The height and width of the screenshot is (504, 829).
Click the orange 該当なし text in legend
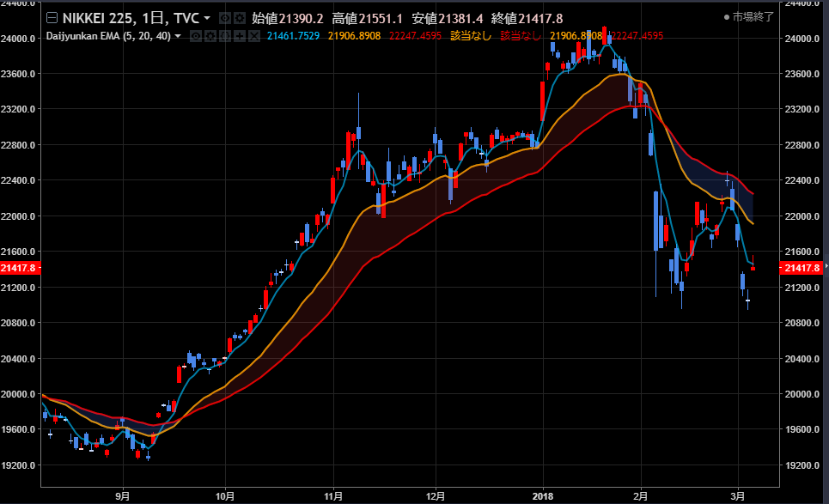471,36
